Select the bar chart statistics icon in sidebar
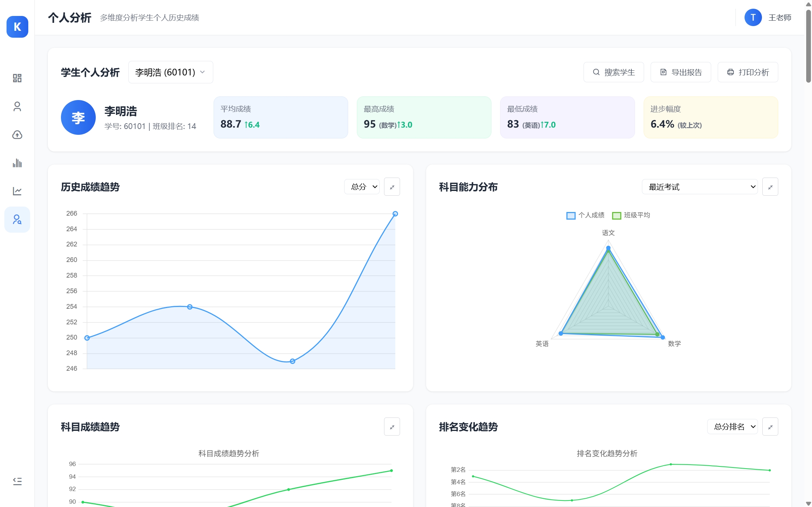The height and width of the screenshot is (507, 812). tap(17, 163)
